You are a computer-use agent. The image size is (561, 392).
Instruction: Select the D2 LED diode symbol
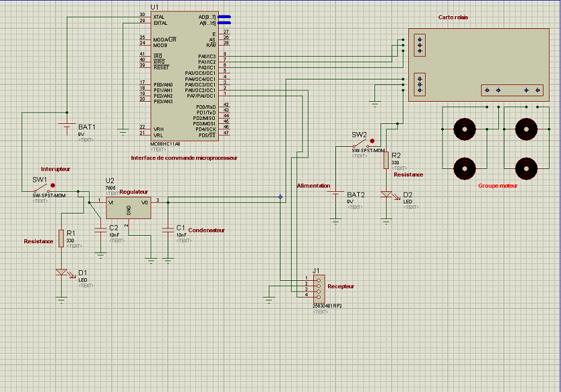(386, 194)
